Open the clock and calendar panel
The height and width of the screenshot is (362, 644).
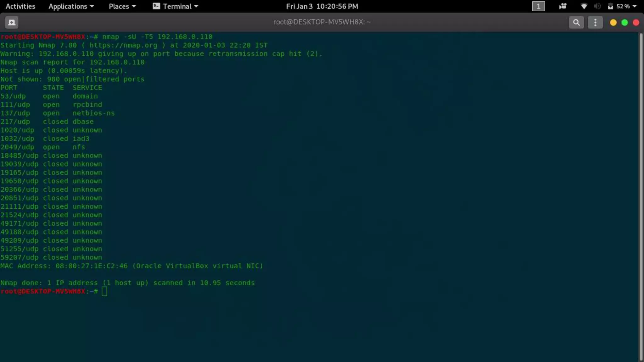(322, 6)
